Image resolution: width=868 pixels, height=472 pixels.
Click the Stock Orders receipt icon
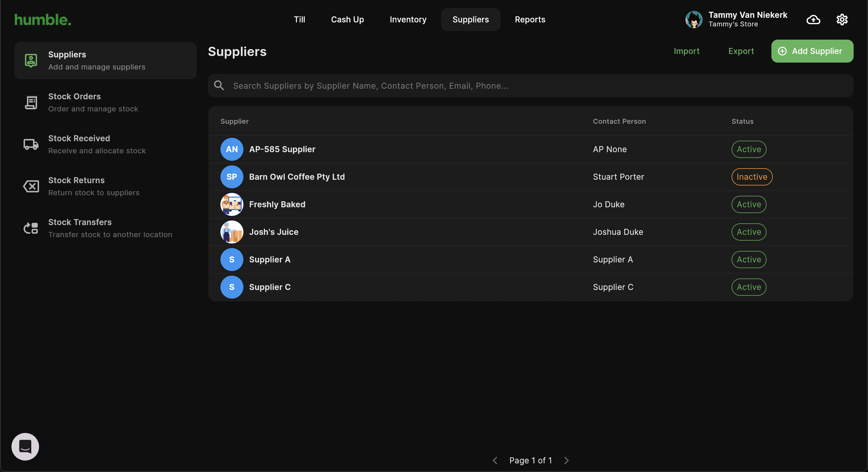pyautogui.click(x=31, y=102)
